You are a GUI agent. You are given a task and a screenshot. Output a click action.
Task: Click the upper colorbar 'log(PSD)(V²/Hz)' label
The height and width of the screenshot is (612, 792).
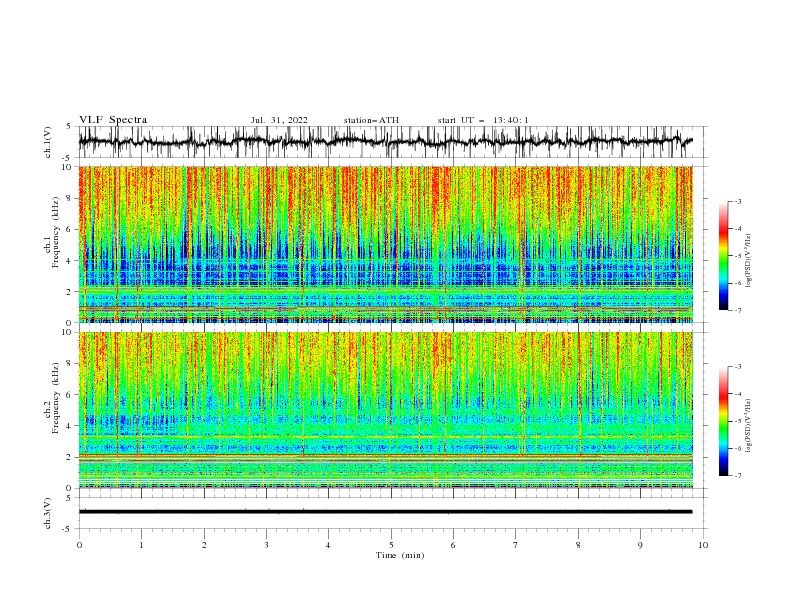(749, 261)
